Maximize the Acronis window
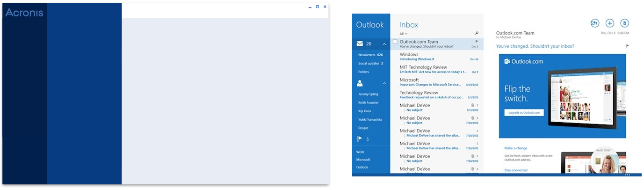 click(318, 7)
